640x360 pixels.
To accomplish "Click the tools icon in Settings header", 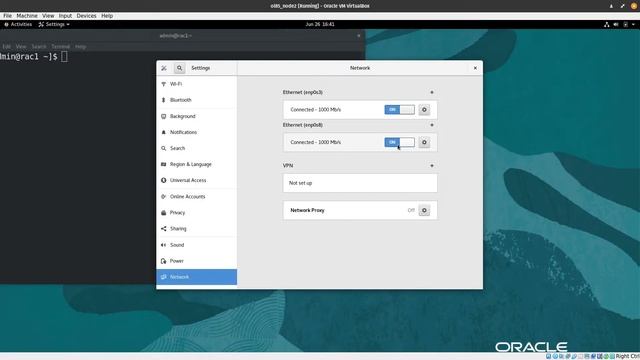I will (164, 68).
